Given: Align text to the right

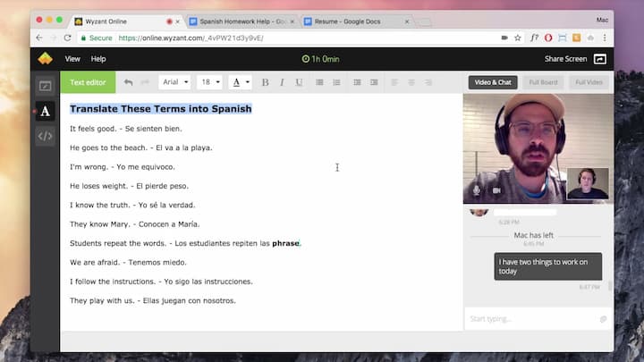Looking at the screenshot, I should click(x=428, y=82).
